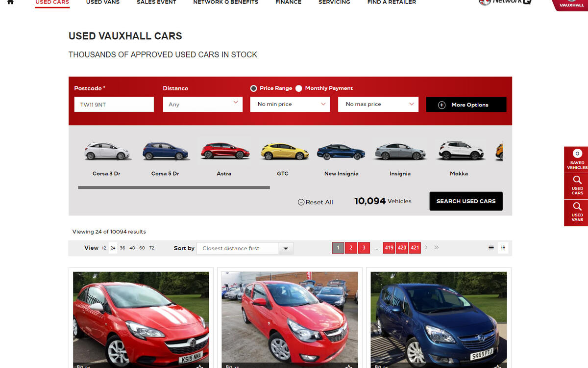Viewport: 588px width, 368px height.
Task: Open the USED VANS menu item
Action: [x=102, y=2]
